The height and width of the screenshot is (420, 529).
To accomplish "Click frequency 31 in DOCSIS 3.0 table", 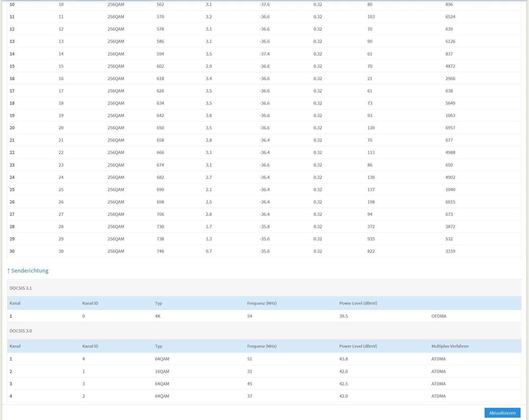I will coord(249,371).
